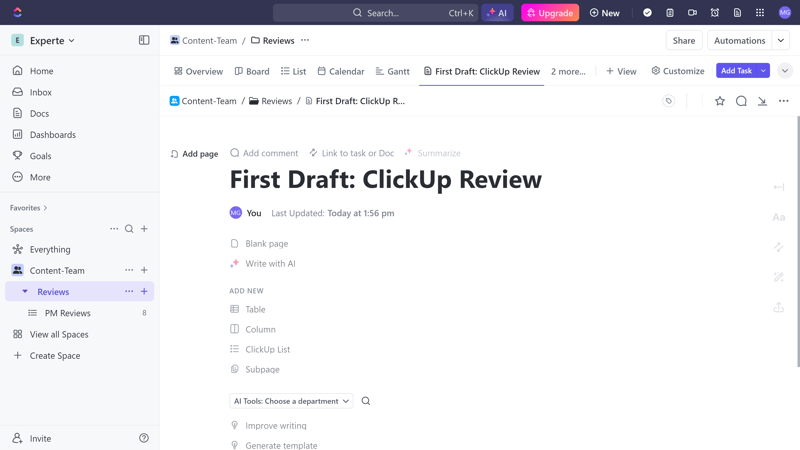Insert a Table from Add New
The height and width of the screenshot is (450, 800).
pyautogui.click(x=247, y=309)
